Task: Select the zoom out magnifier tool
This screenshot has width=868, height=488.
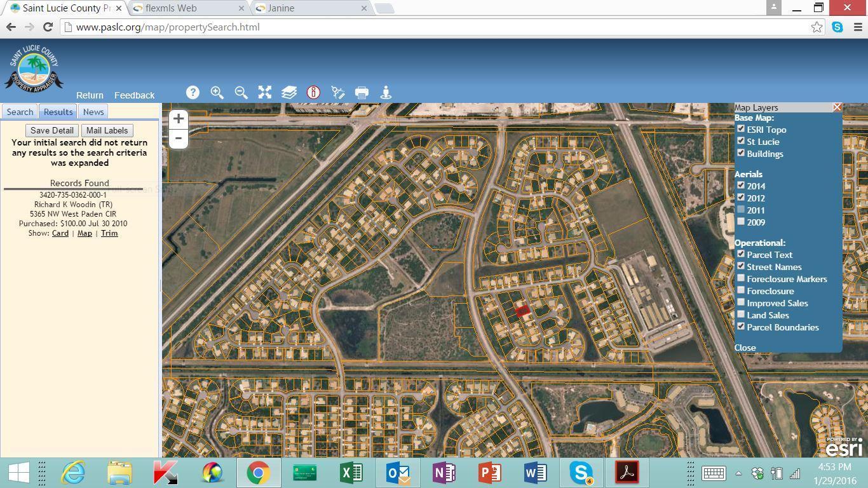Action: pyautogui.click(x=241, y=93)
